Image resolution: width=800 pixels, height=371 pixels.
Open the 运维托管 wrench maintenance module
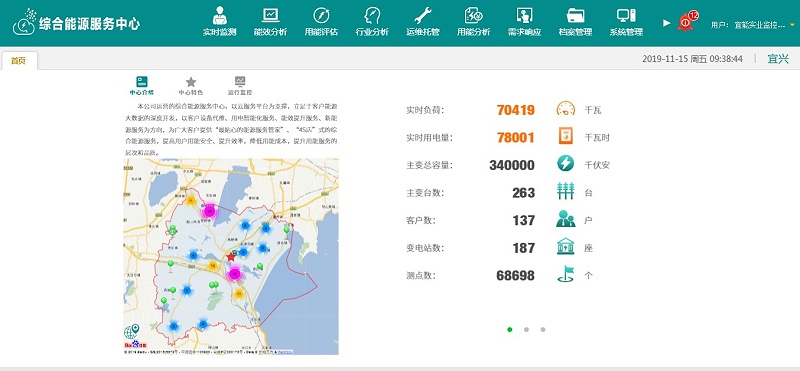[x=423, y=22]
